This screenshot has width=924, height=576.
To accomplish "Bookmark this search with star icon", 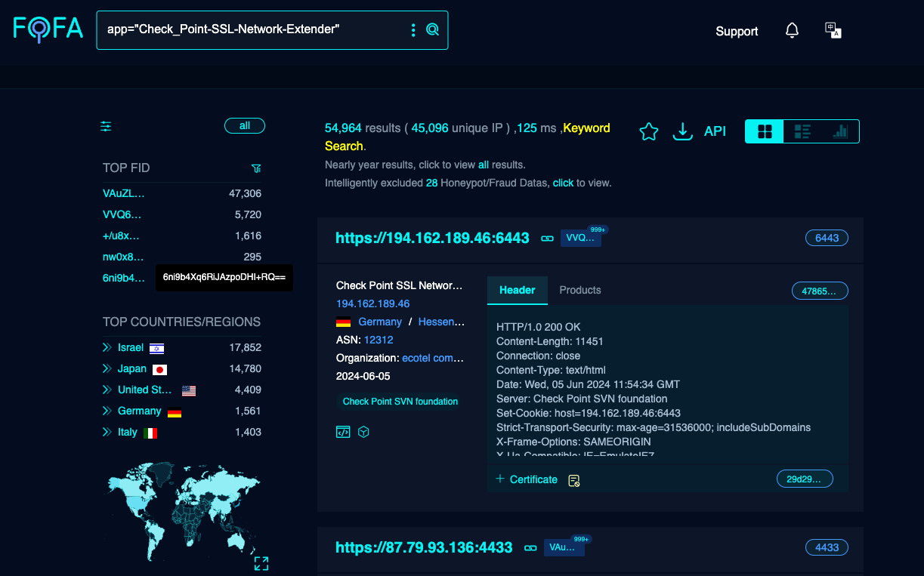I will click(649, 131).
